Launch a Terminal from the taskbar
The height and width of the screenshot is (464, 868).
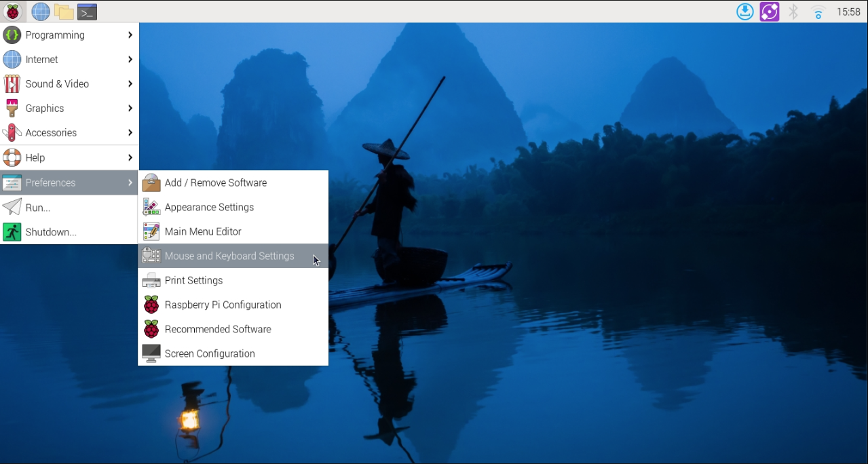(87, 12)
